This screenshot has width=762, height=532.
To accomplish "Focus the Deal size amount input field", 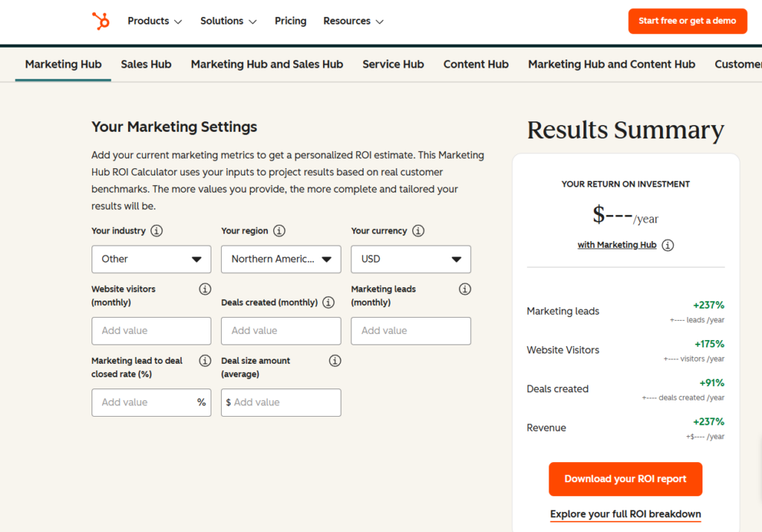I will pos(281,403).
